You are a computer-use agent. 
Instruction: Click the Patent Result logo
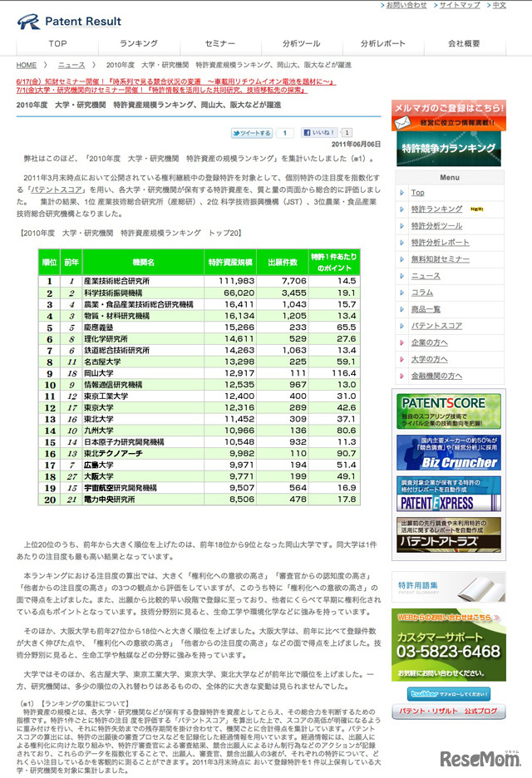(x=69, y=22)
